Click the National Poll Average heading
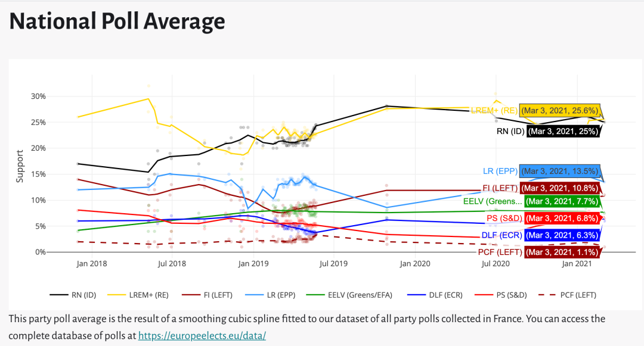The image size is (644, 346). 117,22
